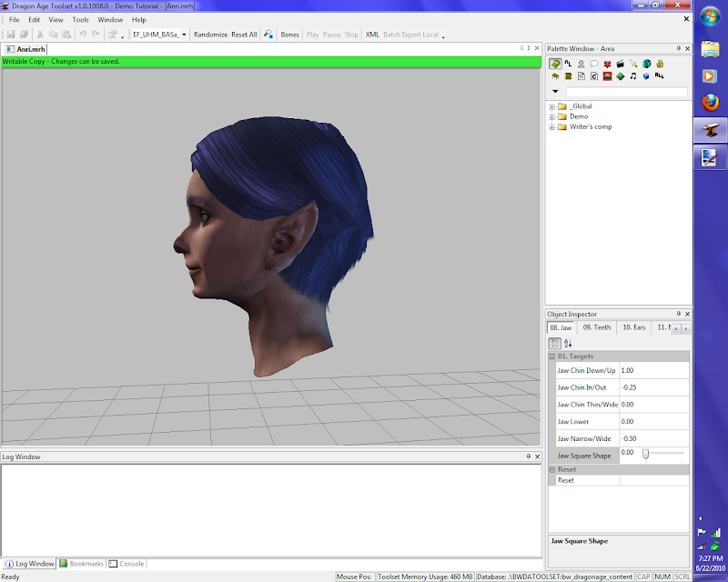The height and width of the screenshot is (582, 728).
Task: Launch Firefox from the taskbar
Action: pyautogui.click(x=710, y=103)
